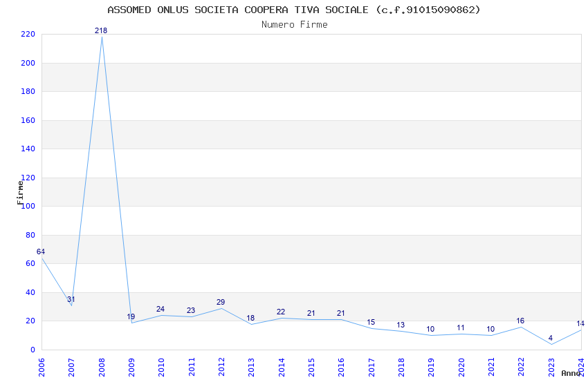Click the vertical axis title Firme
The height and width of the screenshot is (380, 588).
(20, 193)
